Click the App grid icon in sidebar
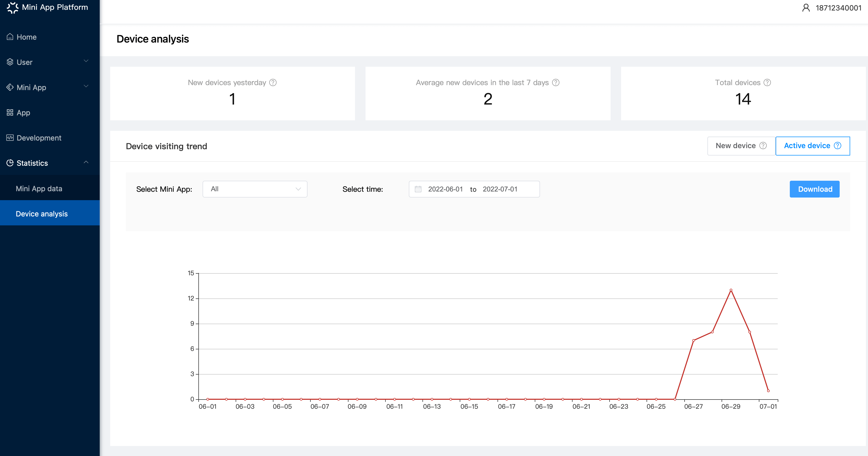This screenshot has width=868, height=456. (x=10, y=113)
